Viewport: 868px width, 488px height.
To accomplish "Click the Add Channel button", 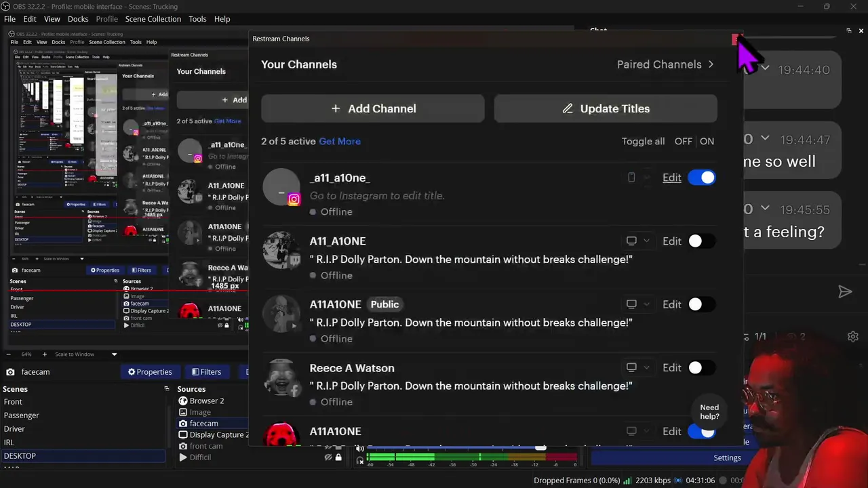I will (373, 108).
